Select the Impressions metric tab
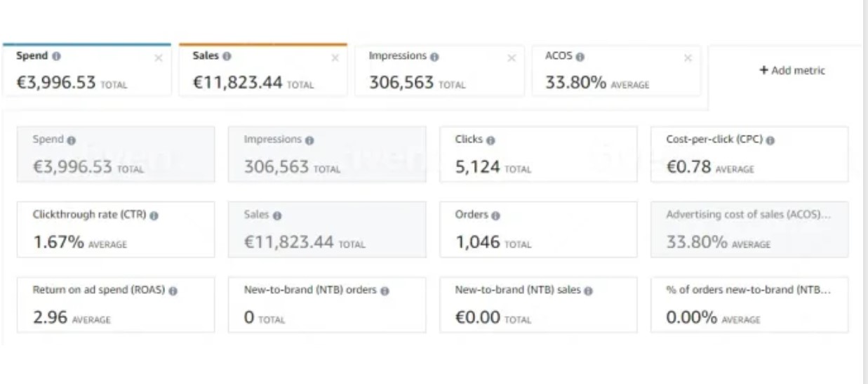The height and width of the screenshot is (384, 868). (439, 70)
